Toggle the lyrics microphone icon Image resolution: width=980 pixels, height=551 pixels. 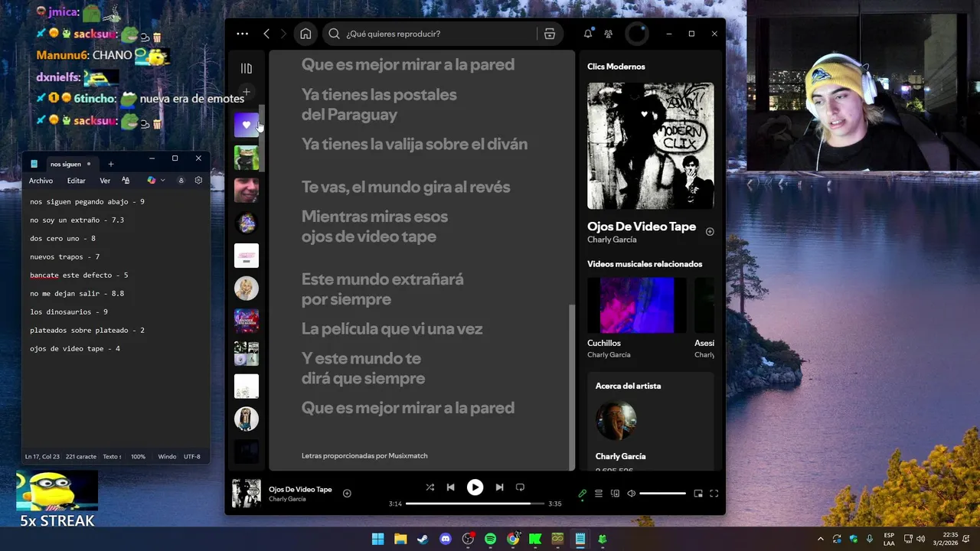tap(583, 494)
